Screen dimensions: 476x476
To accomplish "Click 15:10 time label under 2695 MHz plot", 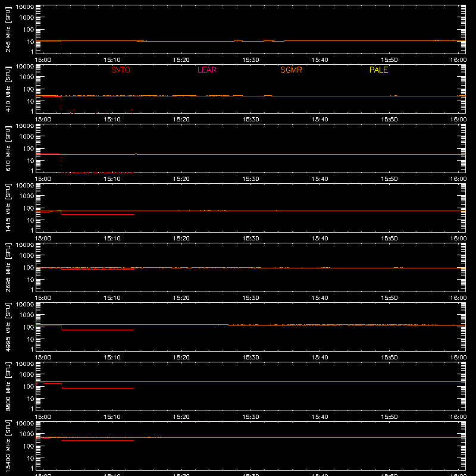I will coord(112,298).
